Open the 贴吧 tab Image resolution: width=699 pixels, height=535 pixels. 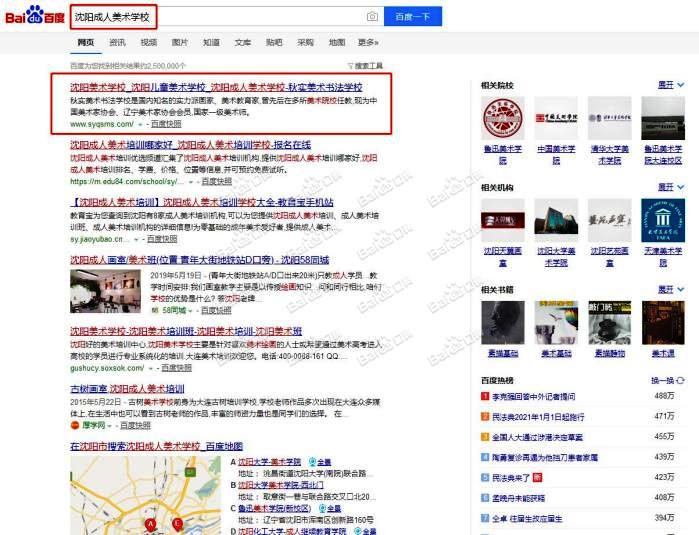pyautogui.click(x=274, y=42)
